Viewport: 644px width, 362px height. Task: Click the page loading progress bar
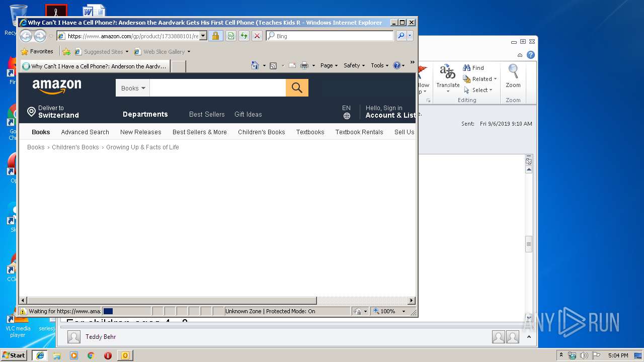tap(126, 311)
